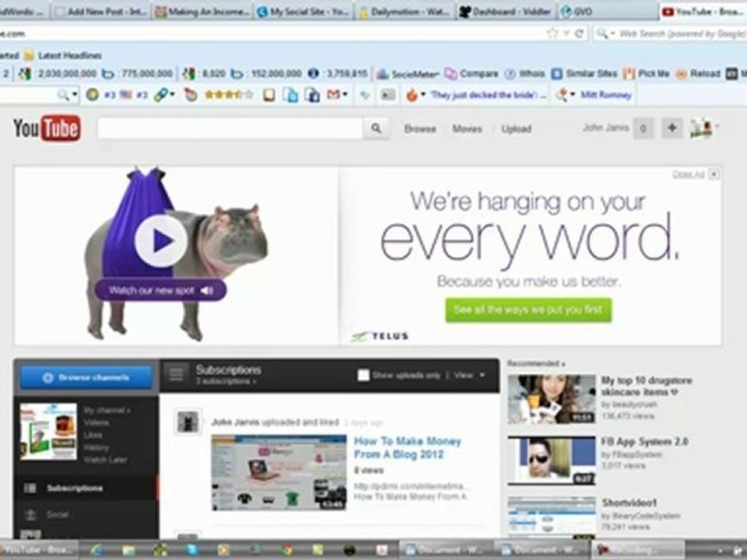Screen dimensions: 747x560
Task: Switch to the 'Add New Post' browser tab
Action: (x=101, y=12)
